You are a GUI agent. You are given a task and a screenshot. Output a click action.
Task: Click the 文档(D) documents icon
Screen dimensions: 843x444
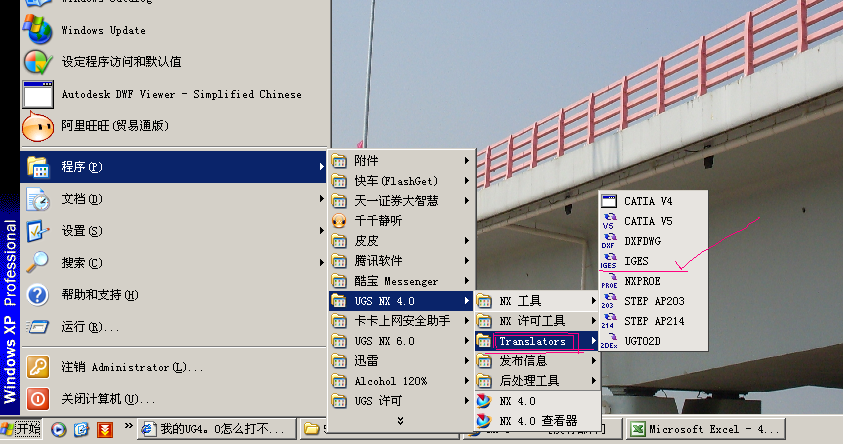pyautogui.click(x=38, y=199)
